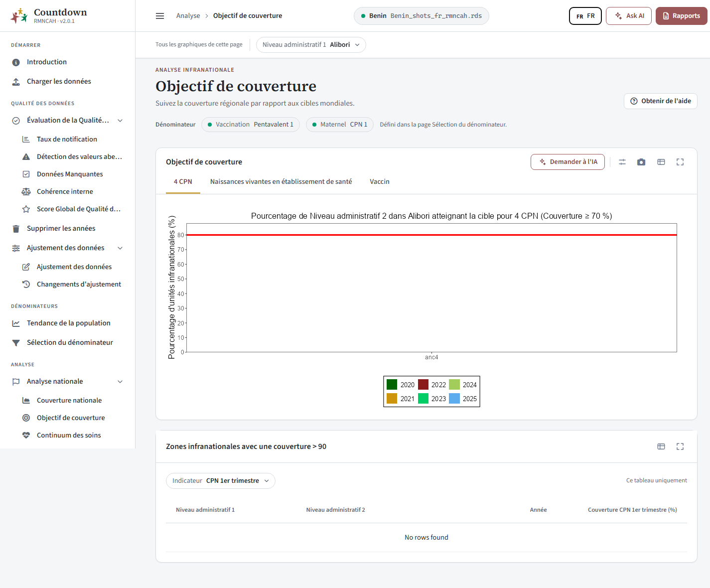The height and width of the screenshot is (588, 710).
Task: Click the Countdown star logo
Action: coord(19,16)
